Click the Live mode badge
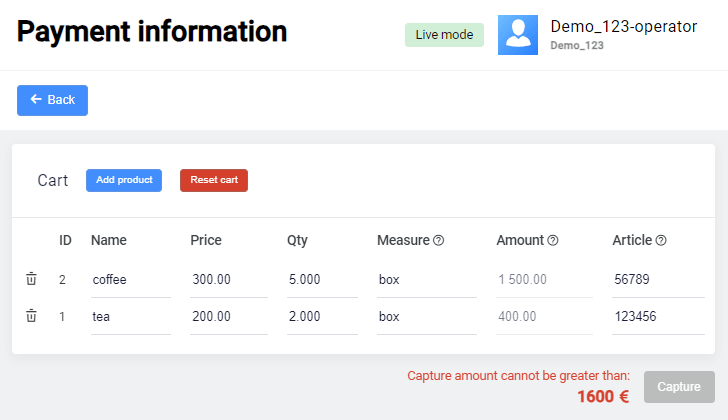The height and width of the screenshot is (420, 728). pos(444,35)
